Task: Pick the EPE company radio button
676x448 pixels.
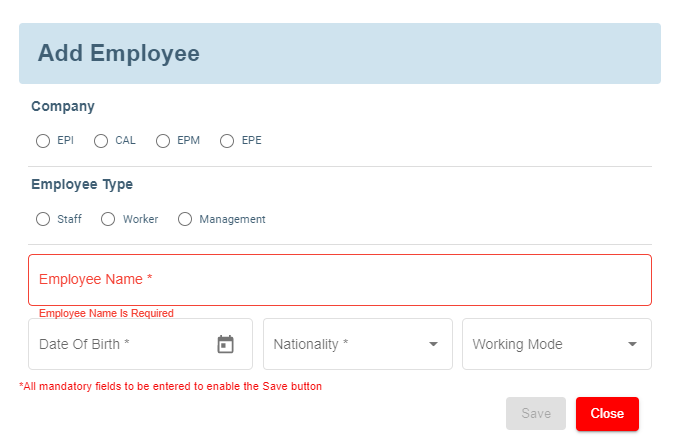Action: (x=227, y=141)
